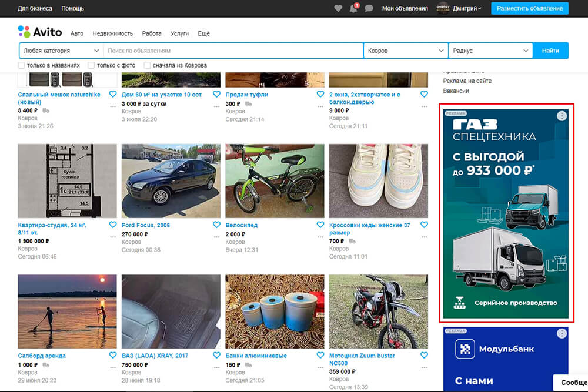
Task: Open more options for Продам туфли listing
Action: point(320,106)
